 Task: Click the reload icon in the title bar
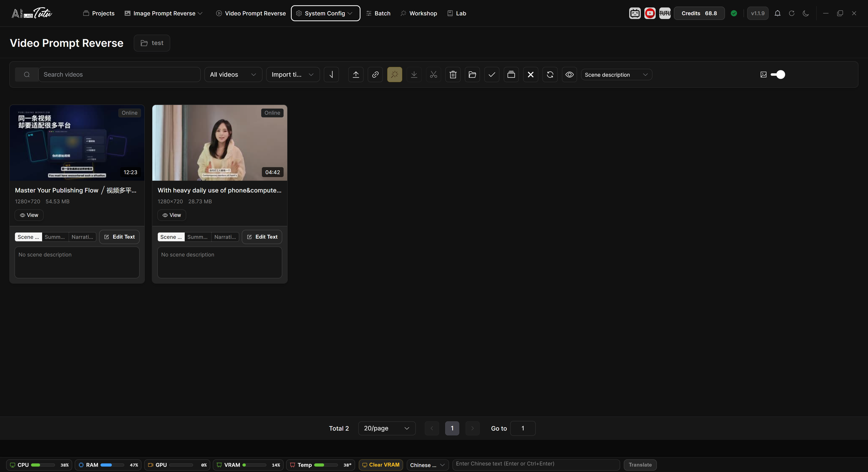tap(791, 13)
